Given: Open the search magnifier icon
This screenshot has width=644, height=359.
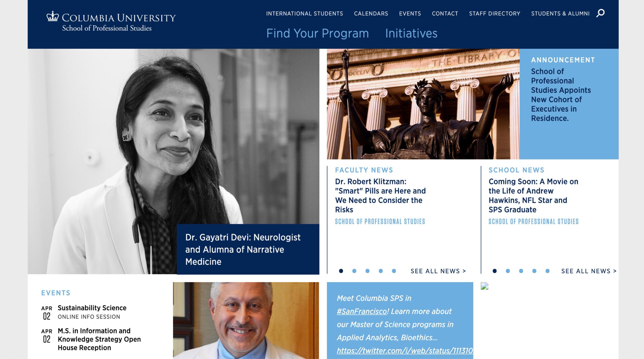Looking at the screenshot, I should [600, 13].
